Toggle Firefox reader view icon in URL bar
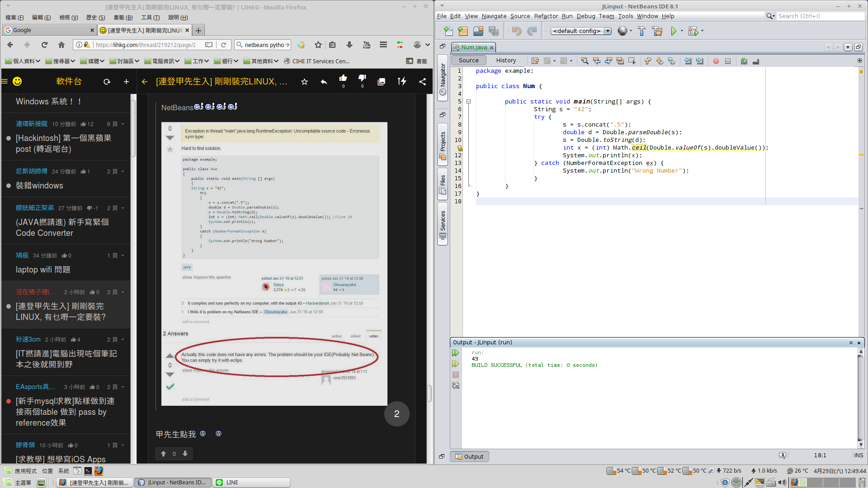The height and width of the screenshot is (488, 868). (x=208, y=45)
